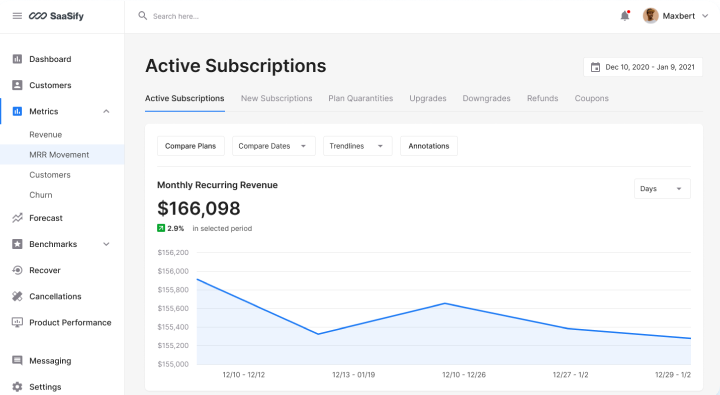
Task: Change the Days interval dropdown
Action: coord(662,189)
